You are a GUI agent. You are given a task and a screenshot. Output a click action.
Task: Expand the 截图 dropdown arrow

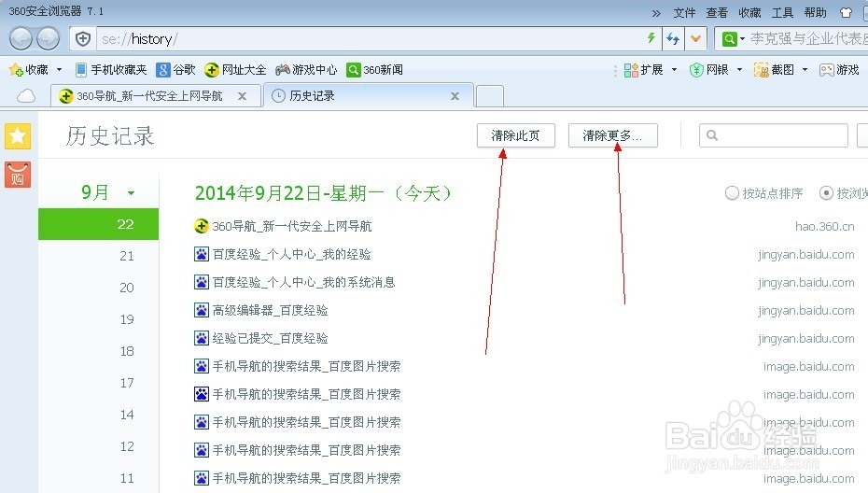click(805, 70)
